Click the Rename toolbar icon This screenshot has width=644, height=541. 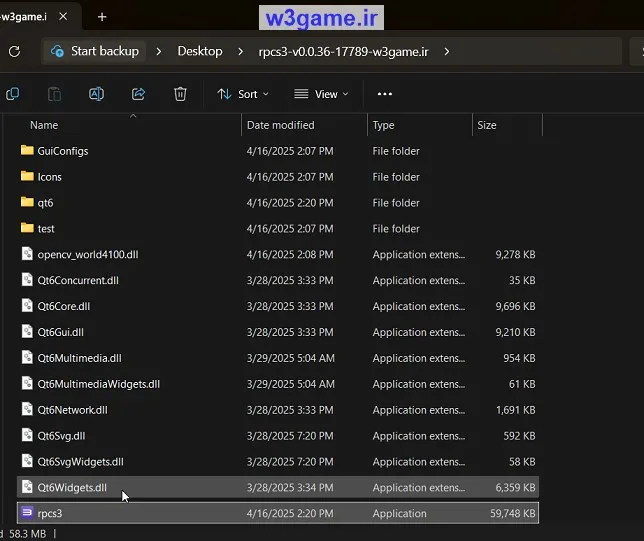coord(97,94)
